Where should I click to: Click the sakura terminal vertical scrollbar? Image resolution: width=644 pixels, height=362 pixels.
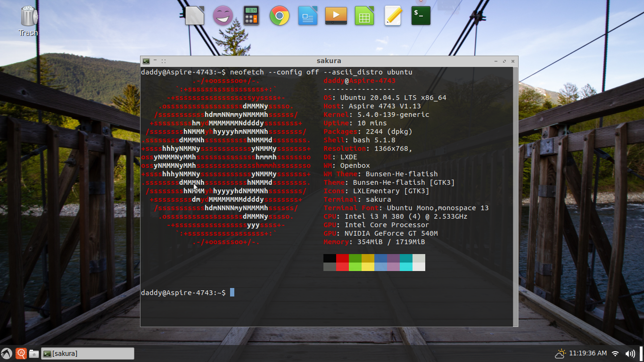tap(516, 196)
